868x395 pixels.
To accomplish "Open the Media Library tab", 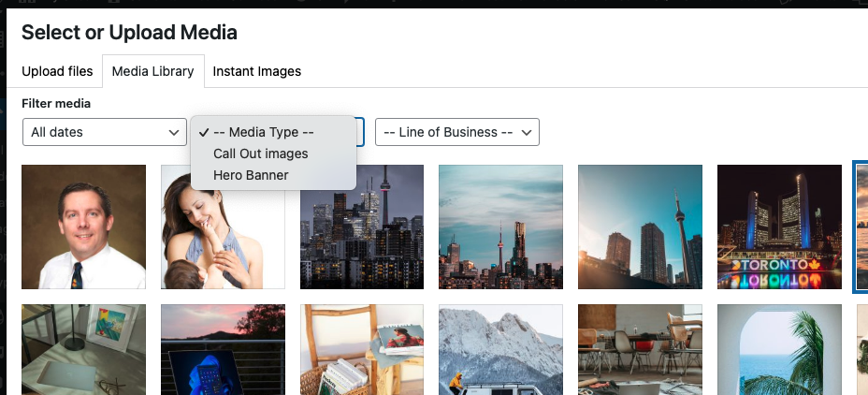I will [152, 71].
